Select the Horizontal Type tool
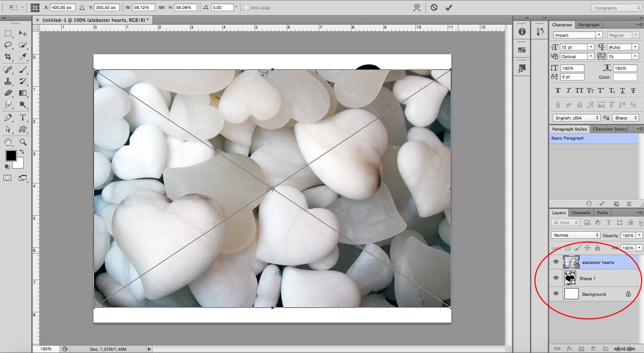644x353 pixels. tap(22, 118)
